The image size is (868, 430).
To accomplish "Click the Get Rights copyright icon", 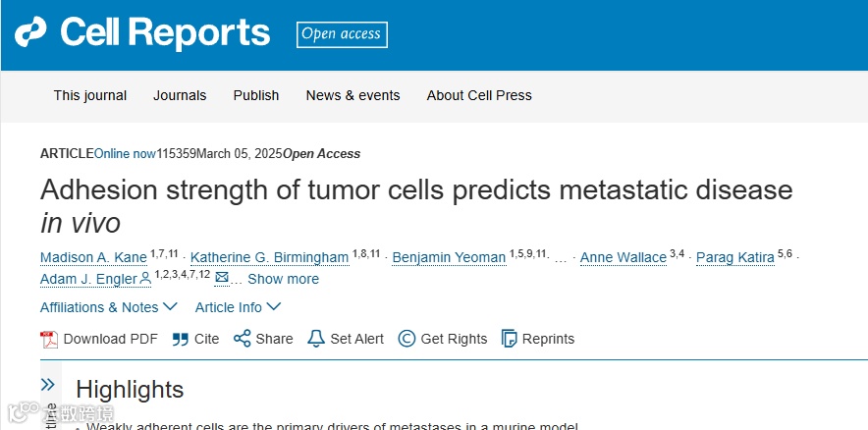I will click(x=407, y=339).
